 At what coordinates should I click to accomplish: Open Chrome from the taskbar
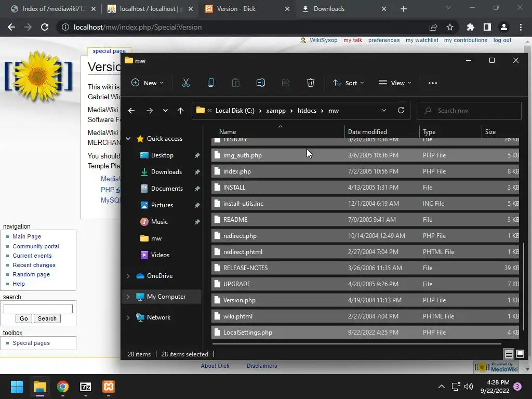63,387
